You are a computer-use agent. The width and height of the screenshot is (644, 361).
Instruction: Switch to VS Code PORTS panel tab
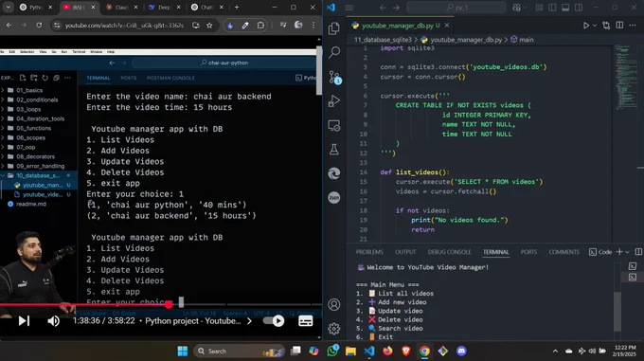tap(528, 252)
